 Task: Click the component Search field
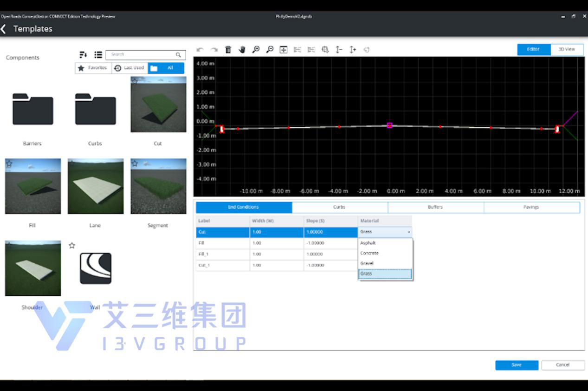[x=146, y=55]
